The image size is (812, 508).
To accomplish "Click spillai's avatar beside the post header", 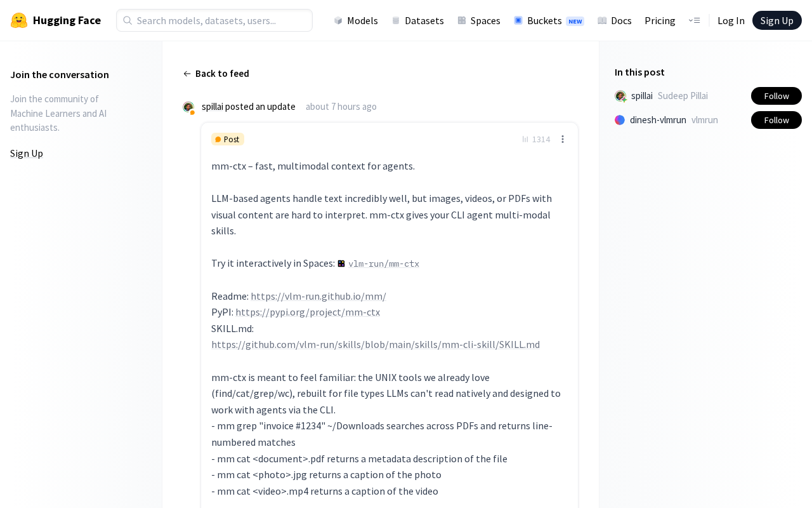I will pyautogui.click(x=188, y=107).
